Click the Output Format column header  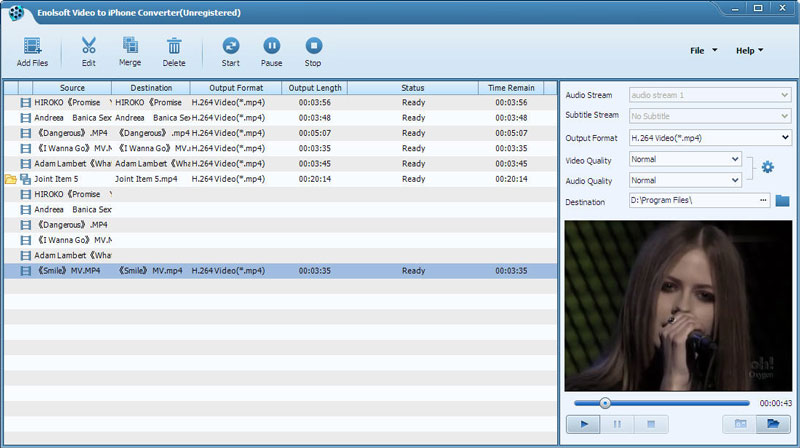point(236,88)
